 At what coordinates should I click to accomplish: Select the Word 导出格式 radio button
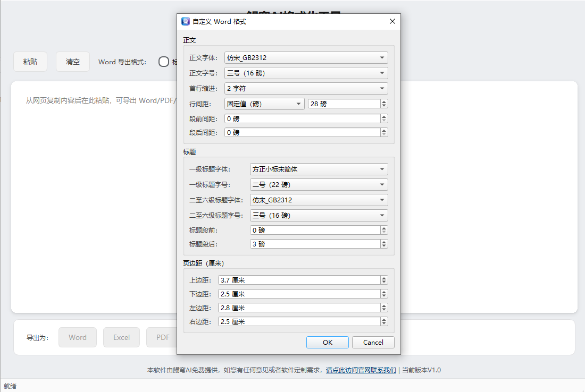point(164,62)
